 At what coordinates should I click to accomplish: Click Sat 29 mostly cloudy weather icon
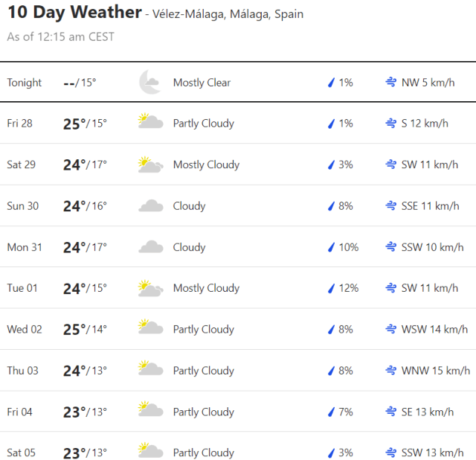(x=150, y=164)
